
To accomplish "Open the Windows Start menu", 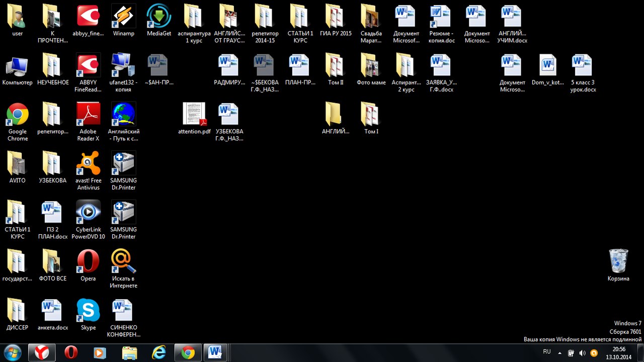I will pos(13,352).
